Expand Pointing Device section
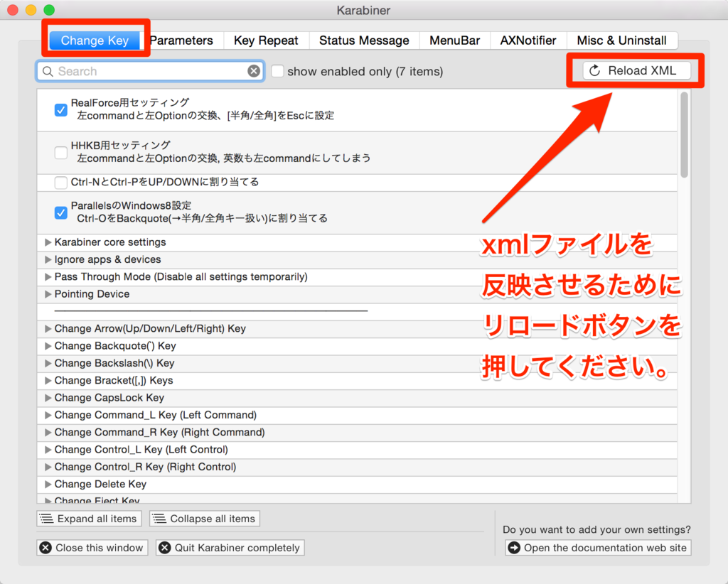728x584 pixels. point(48,294)
